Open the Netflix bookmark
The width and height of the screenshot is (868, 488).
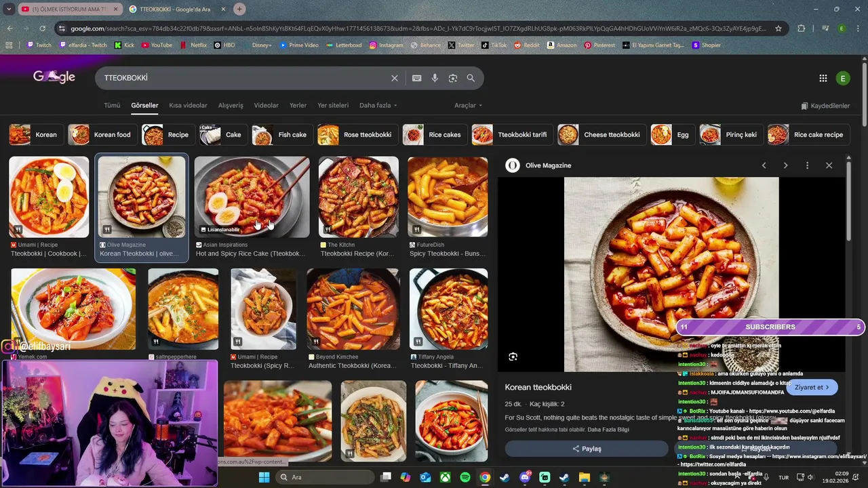pyautogui.click(x=193, y=45)
